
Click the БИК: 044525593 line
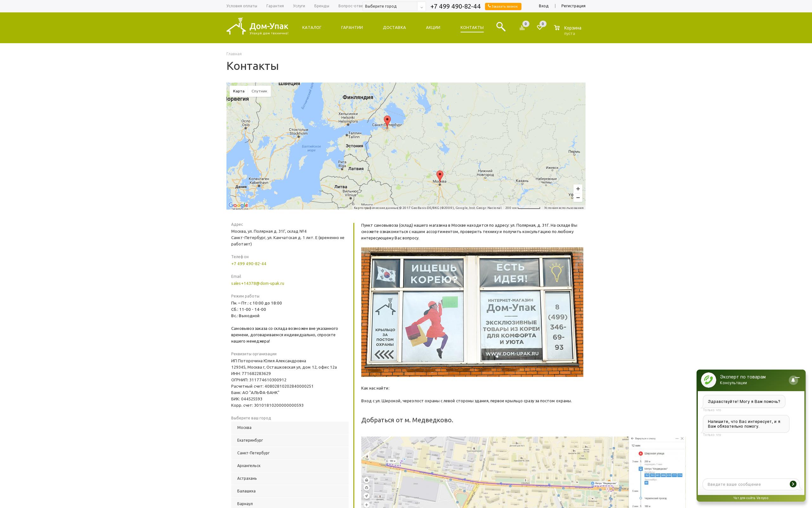pyautogui.click(x=247, y=399)
